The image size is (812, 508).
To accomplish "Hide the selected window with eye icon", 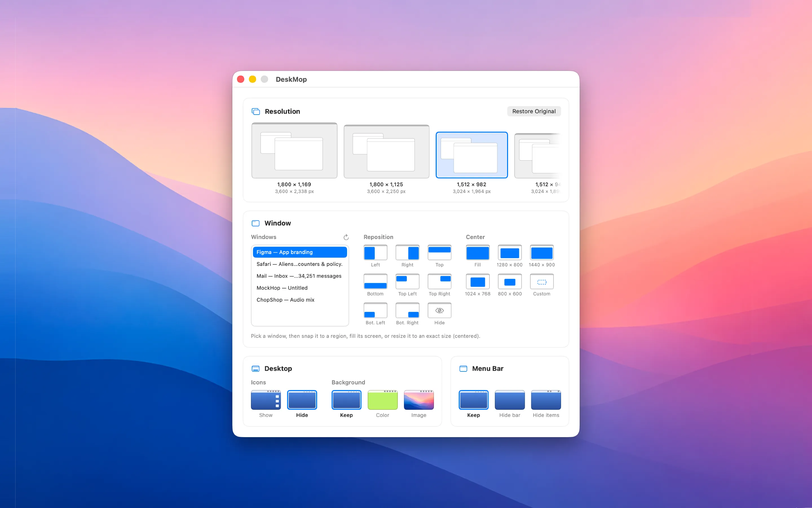I will (439, 310).
